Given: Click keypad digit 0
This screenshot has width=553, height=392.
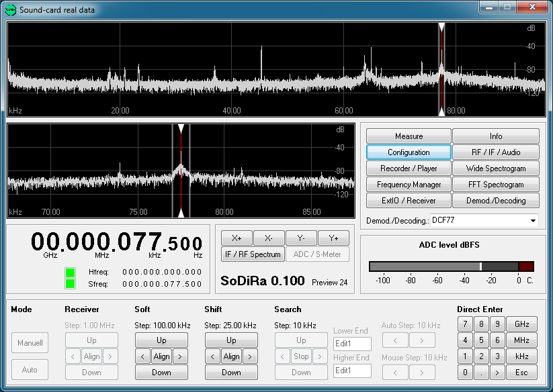Looking at the screenshot, I should pos(465,373).
